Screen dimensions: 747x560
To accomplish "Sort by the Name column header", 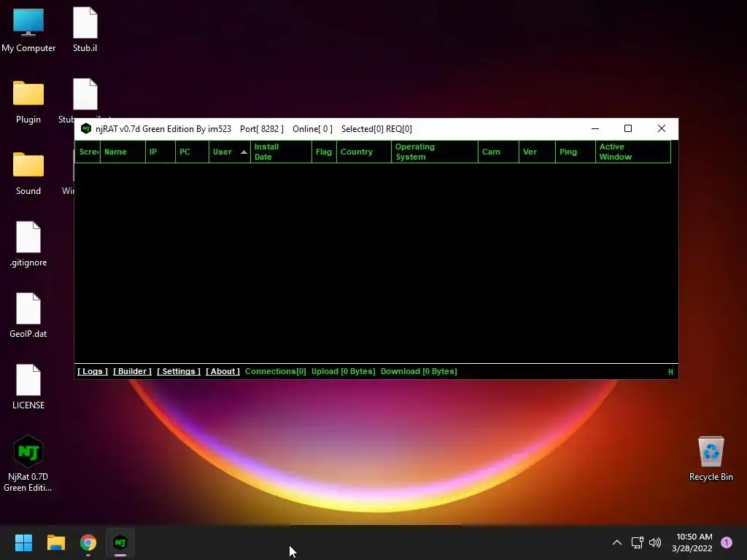I will (123, 152).
